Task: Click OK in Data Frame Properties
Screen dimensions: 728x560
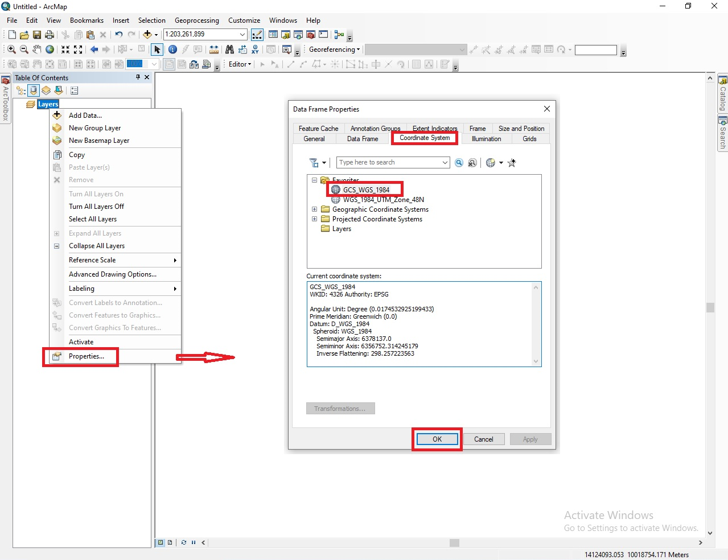Action: click(437, 439)
